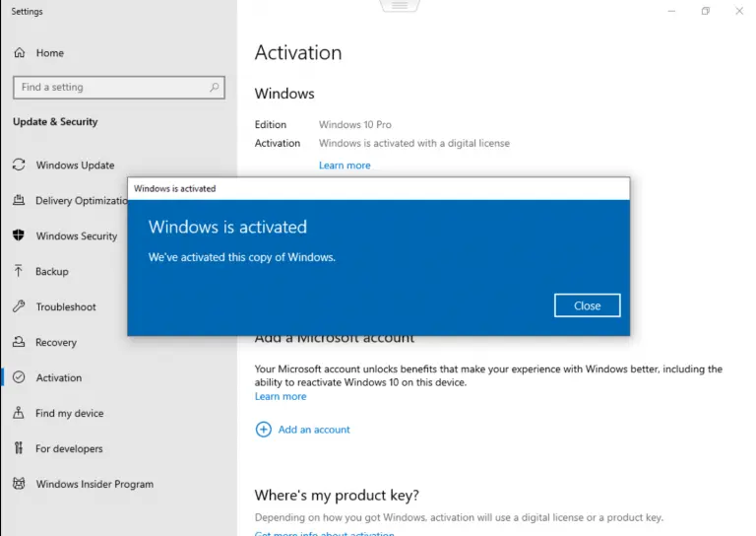
Task: Open For developers settings
Action: [x=69, y=448]
